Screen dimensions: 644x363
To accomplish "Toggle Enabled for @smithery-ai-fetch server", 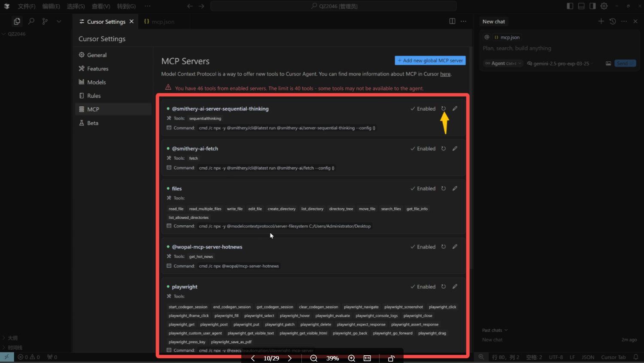I will pyautogui.click(x=423, y=148).
